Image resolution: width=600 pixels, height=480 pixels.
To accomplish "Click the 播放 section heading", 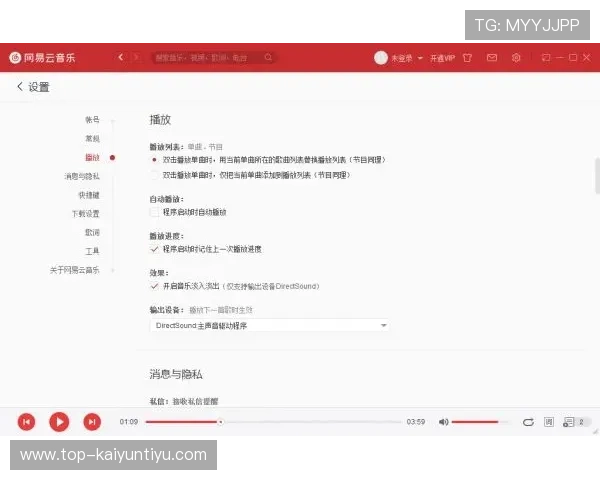I will [160, 120].
